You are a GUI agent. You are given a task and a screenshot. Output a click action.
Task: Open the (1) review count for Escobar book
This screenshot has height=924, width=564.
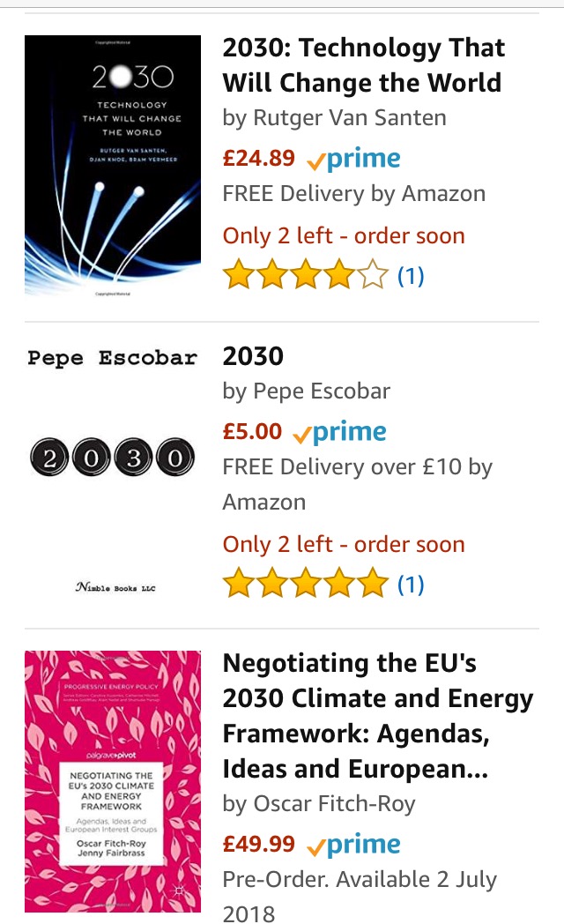click(411, 584)
